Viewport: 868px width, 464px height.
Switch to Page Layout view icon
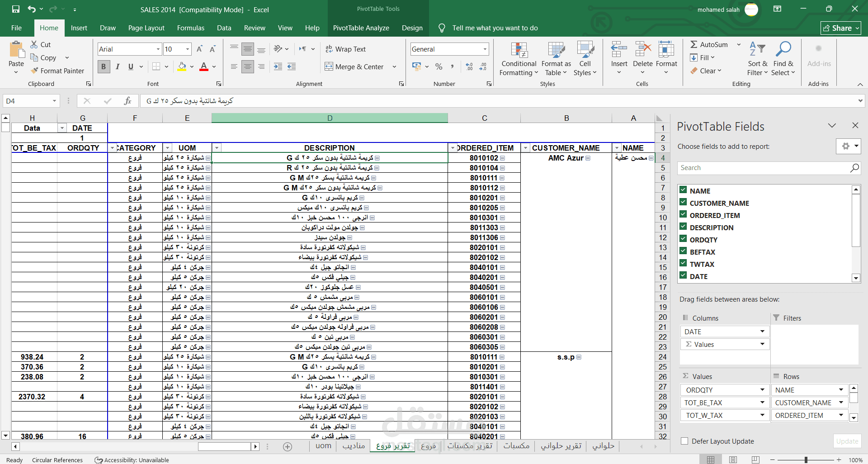733,459
